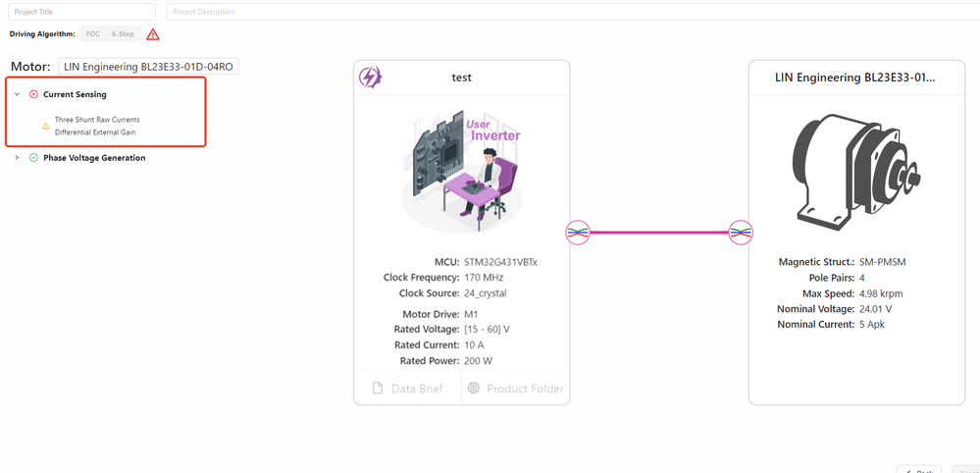Image resolution: width=980 pixels, height=473 pixels.
Task: Select the FOC driving algorithm
Action: (93, 33)
